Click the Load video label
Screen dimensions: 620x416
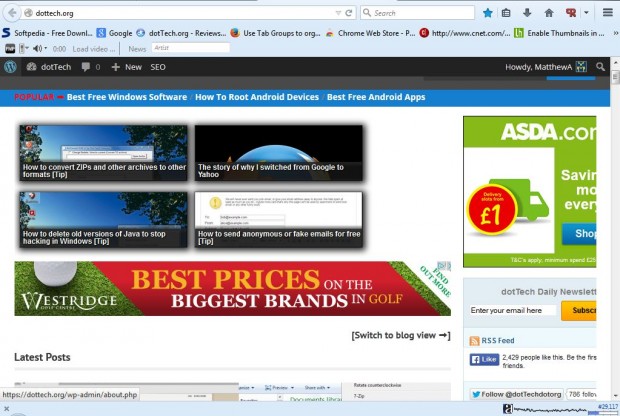pos(93,49)
